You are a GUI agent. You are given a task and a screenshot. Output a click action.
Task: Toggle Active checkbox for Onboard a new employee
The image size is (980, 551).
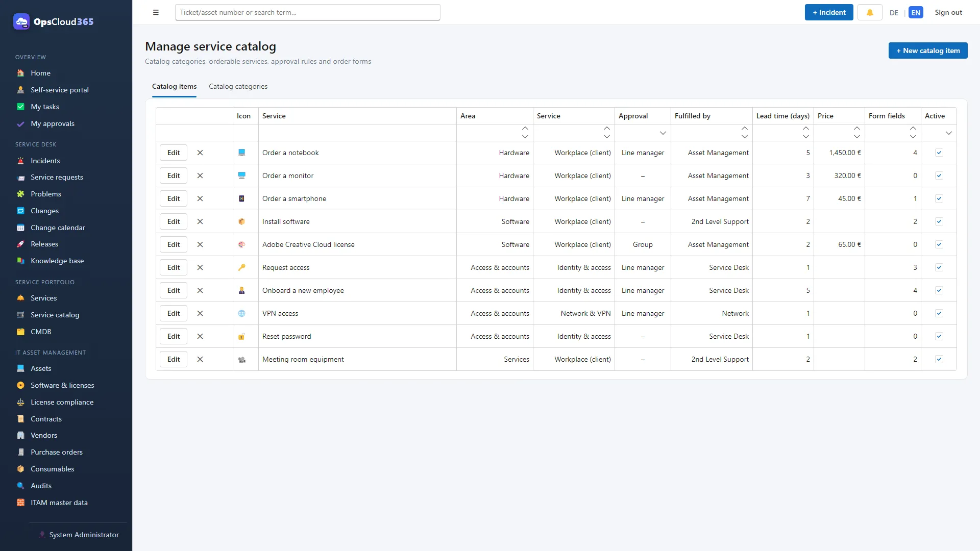(x=939, y=290)
